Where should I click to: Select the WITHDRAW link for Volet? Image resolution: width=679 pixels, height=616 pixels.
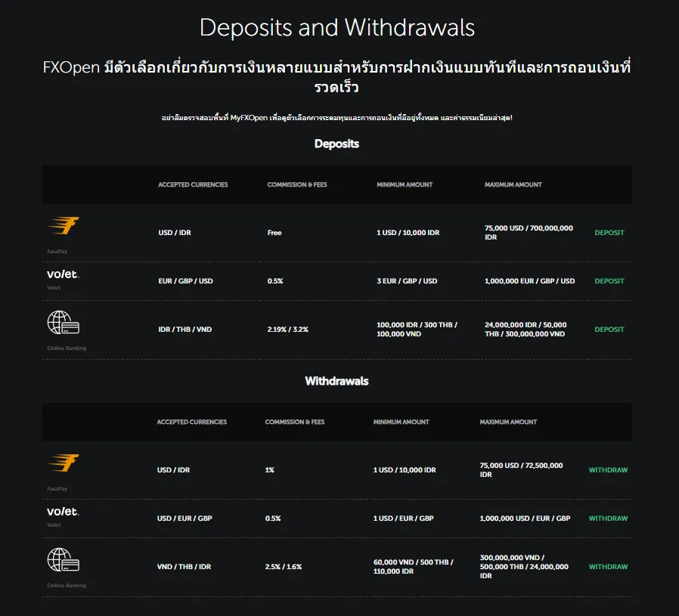[x=608, y=518]
